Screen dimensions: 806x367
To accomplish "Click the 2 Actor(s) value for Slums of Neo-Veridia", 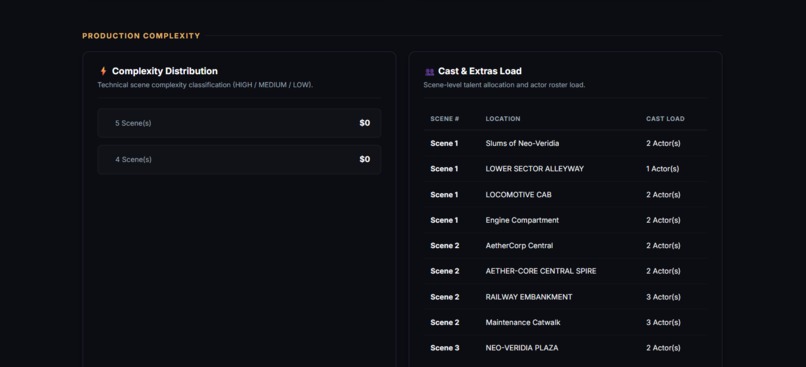I will [x=663, y=143].
